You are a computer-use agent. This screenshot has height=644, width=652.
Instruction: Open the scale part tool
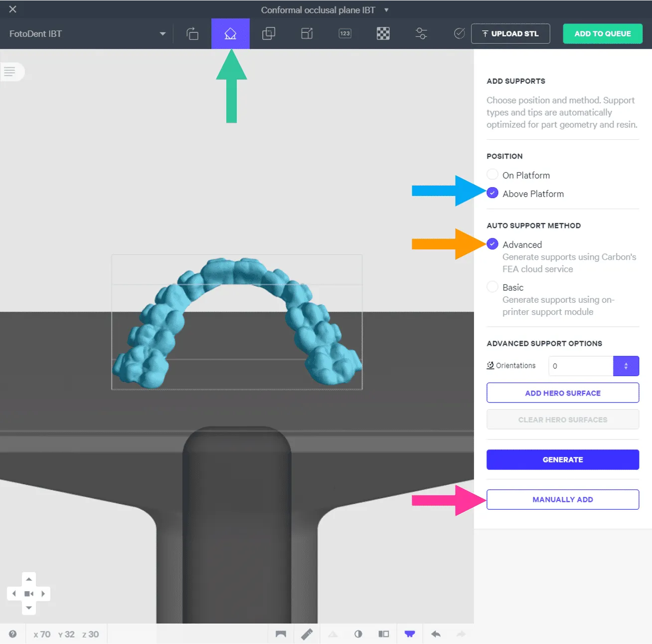tap(307, 33)
